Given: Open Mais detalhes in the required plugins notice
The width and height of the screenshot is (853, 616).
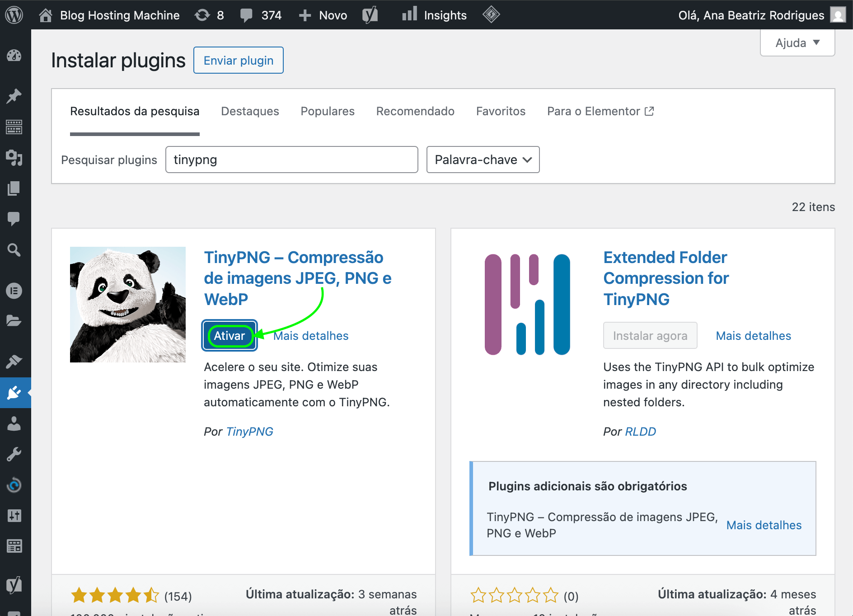Looking at the screenshot, I should pyautogui.click(x=764, y=525).
